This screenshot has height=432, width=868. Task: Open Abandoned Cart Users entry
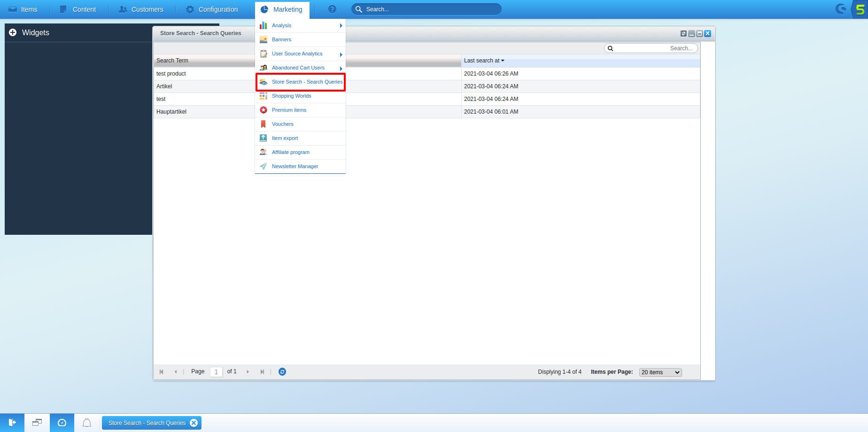(x=300, y=68)
